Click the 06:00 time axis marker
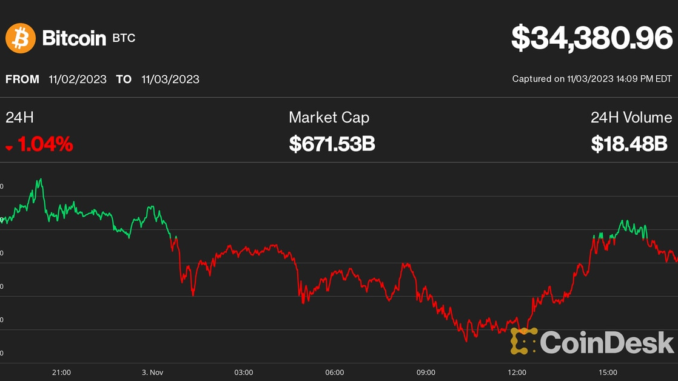Viewport: 678px width, 381px height. 335,372
